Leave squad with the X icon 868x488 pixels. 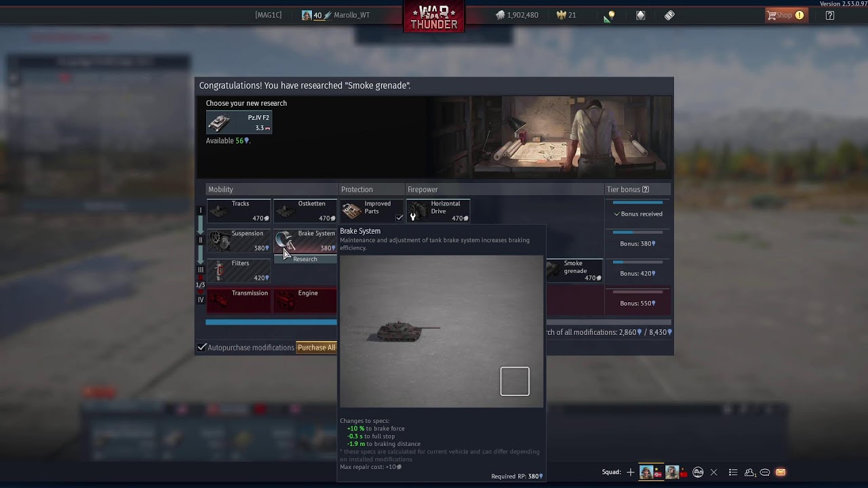(713, 472)
